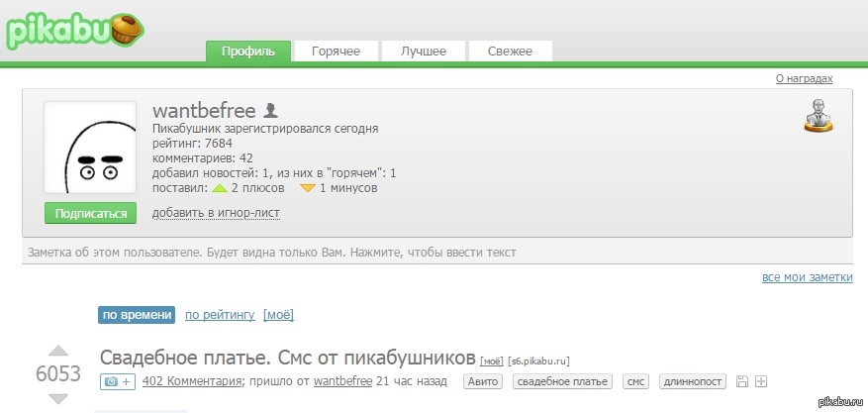This screenshot has width=868, height=413.
Task: Open the Профиль tab
Action: 247,52
